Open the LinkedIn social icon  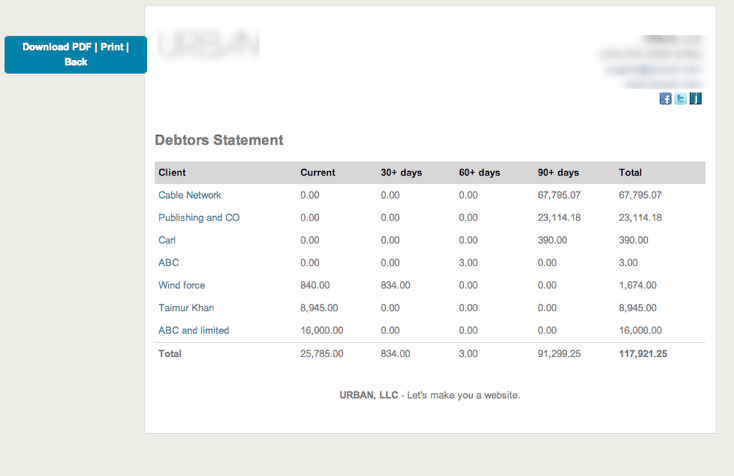[696, 98]
